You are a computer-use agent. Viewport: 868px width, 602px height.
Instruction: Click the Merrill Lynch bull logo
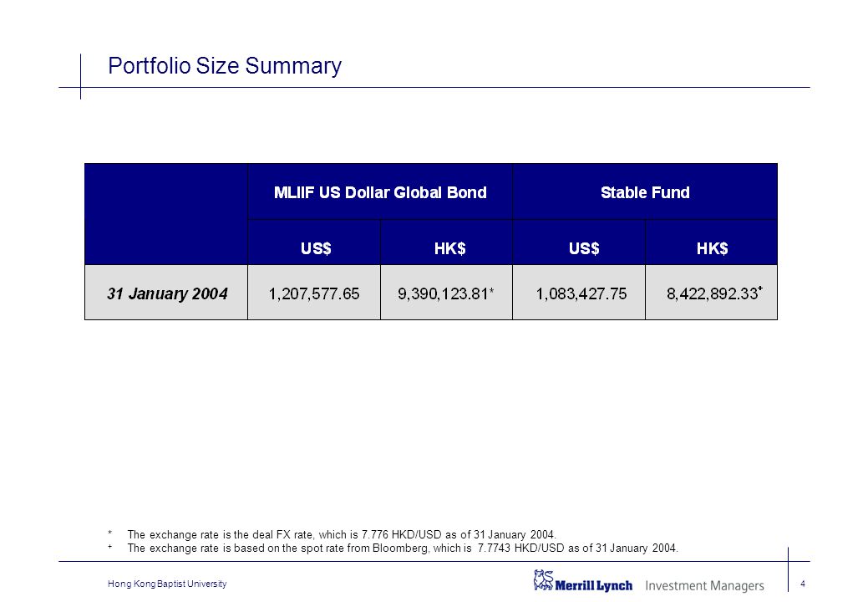(x=543, y=580)
